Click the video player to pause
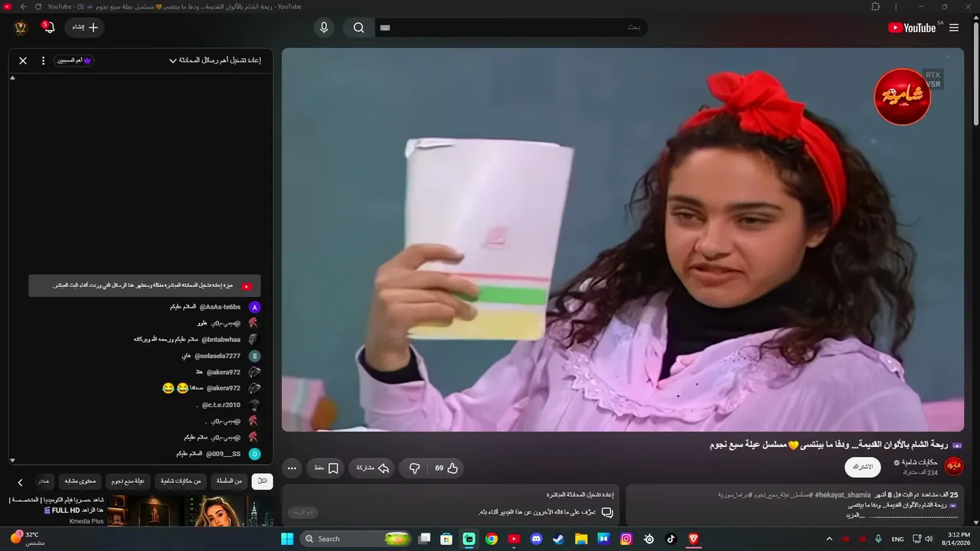The width and height of the screenshot is (980, 551). (x=622, y=240)
